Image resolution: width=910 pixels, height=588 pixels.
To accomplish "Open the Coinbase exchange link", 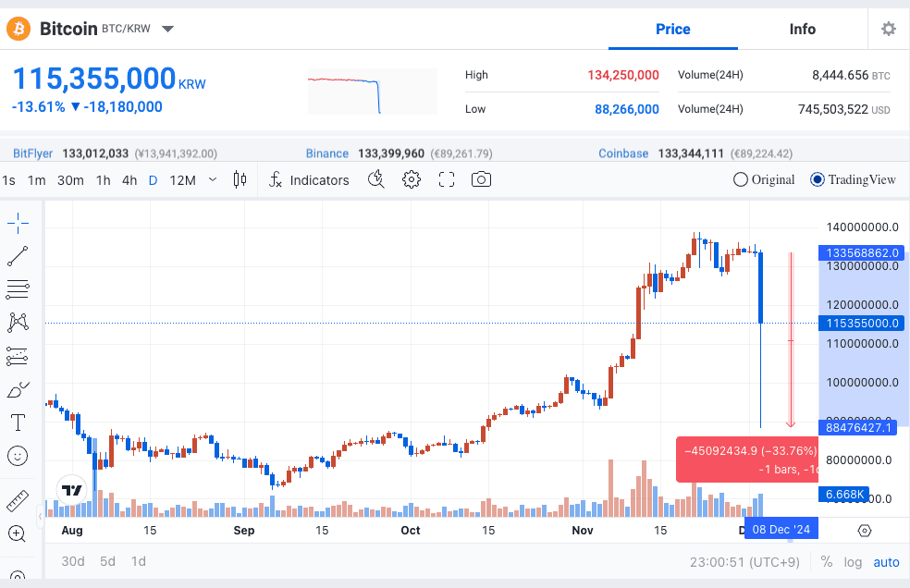I will click(x=623, y=153).
